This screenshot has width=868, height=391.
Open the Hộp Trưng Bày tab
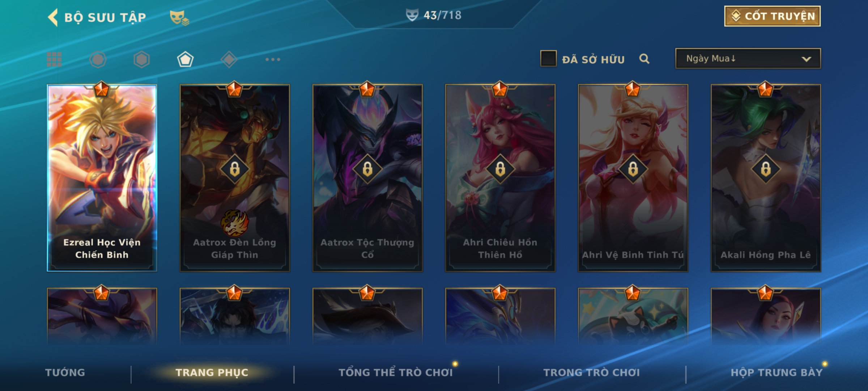(776, 373)
